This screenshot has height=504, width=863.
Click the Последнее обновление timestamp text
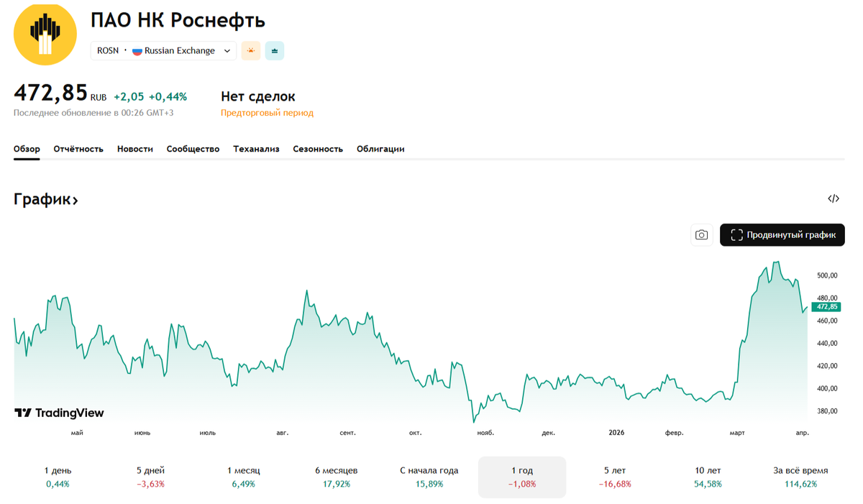[93, 113]
